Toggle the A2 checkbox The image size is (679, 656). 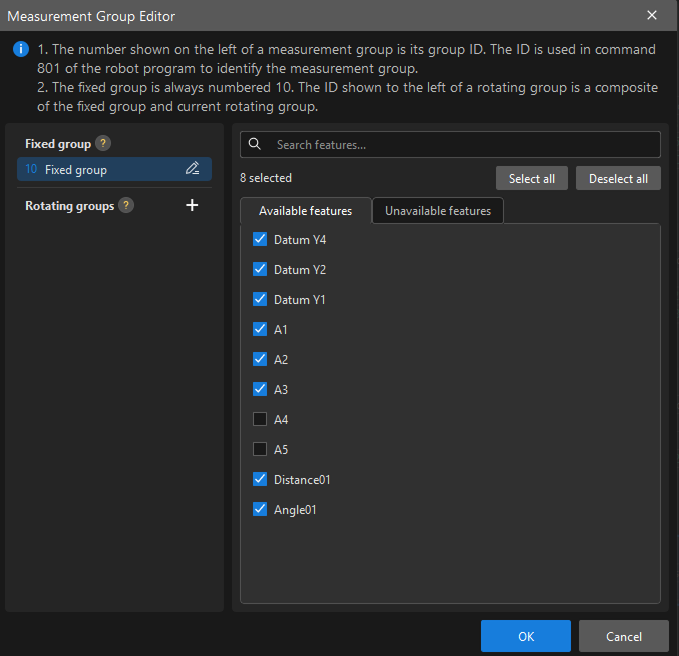pyautogui.click(x=260, y=359)
